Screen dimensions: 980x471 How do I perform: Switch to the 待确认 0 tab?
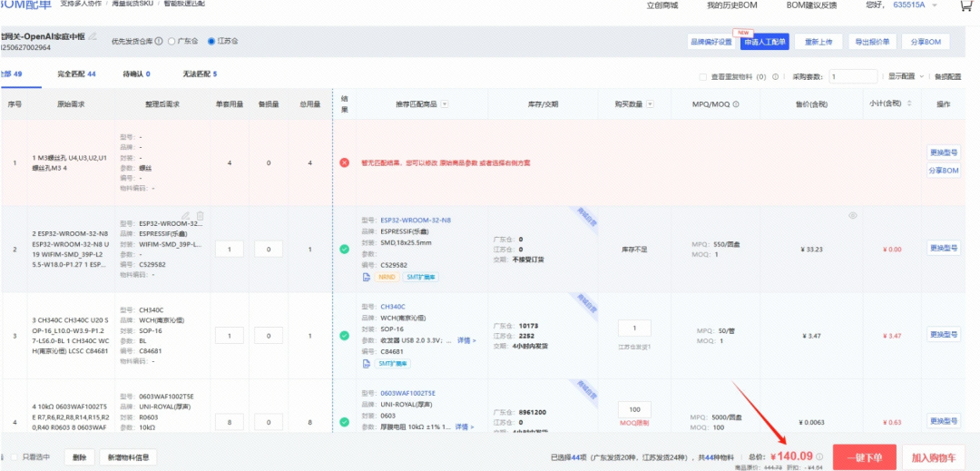pyautogui.click(x=136, y=74)
